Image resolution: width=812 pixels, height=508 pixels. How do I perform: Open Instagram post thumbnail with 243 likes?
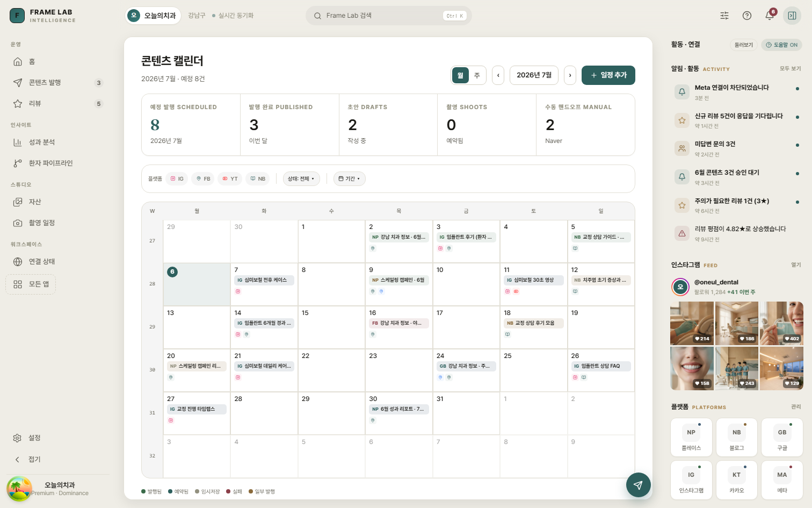click(736, 368)
